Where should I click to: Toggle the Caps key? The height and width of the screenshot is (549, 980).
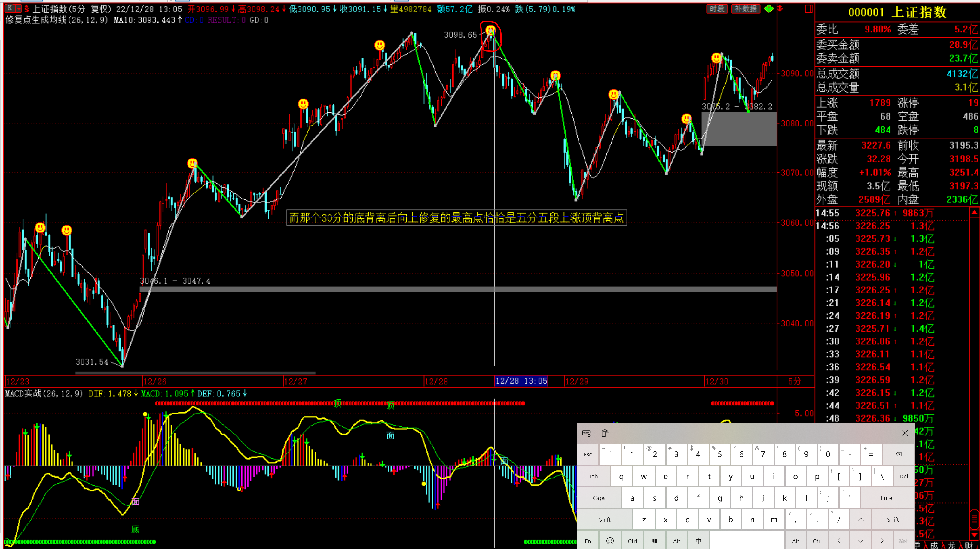[x=599, y=498]
